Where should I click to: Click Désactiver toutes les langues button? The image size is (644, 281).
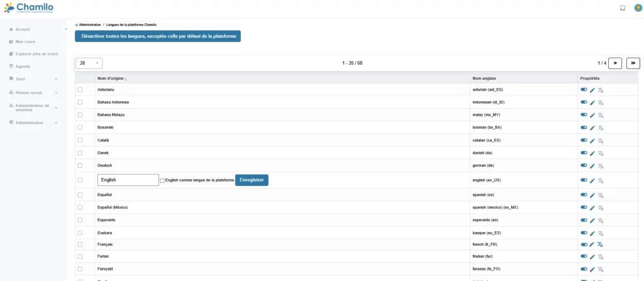[x=158, y=36]
